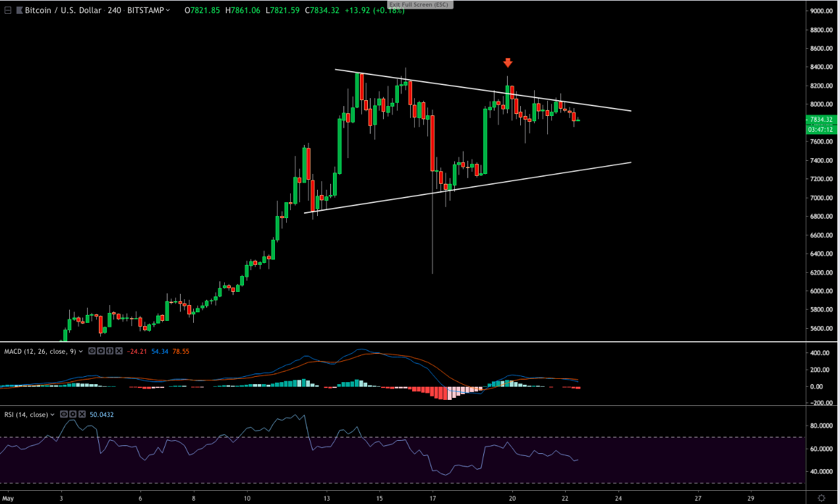Click the Bitstamp symbol logo icon

[x=20, y=10]
